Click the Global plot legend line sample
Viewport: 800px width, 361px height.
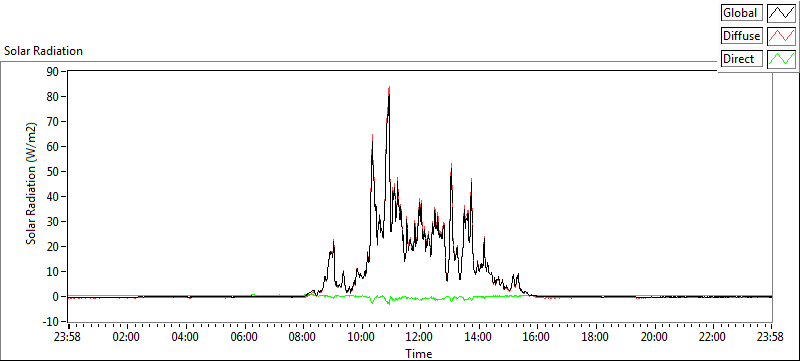tap(781, 13)
